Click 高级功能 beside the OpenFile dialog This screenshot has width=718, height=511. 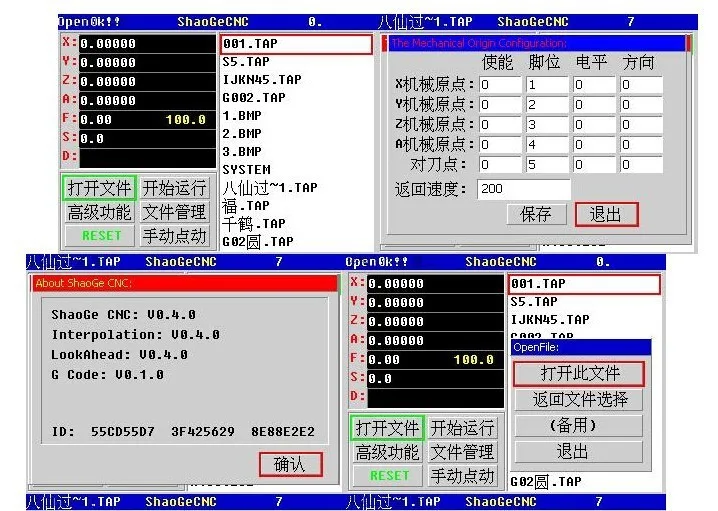[387, 452]
